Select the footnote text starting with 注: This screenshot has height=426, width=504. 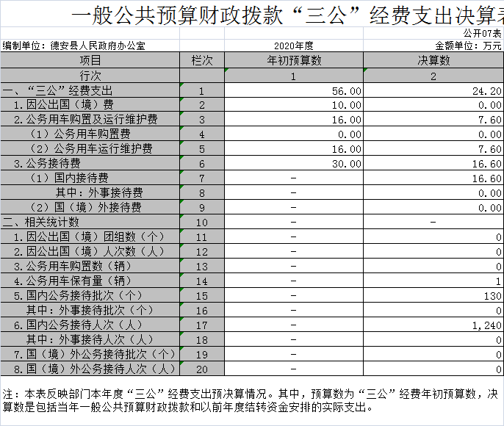coord(250,400)
